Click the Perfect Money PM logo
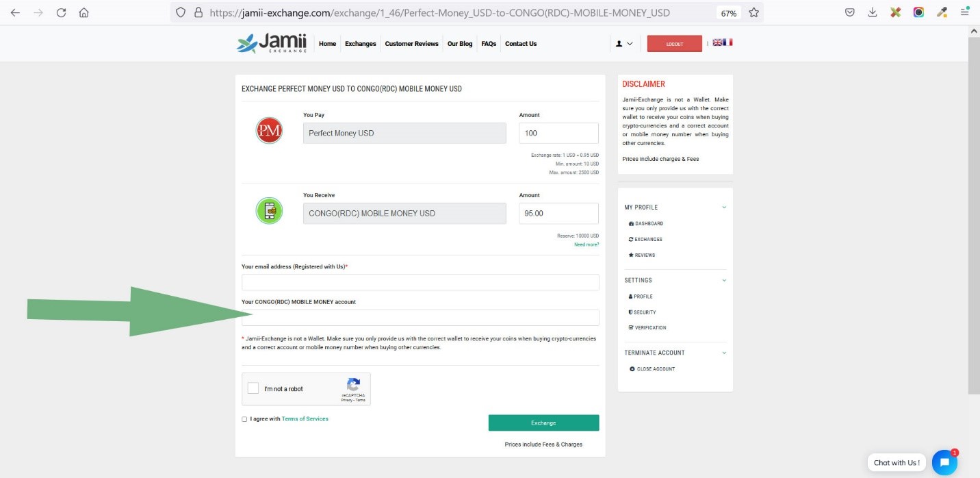 click(x=269, y=130)
